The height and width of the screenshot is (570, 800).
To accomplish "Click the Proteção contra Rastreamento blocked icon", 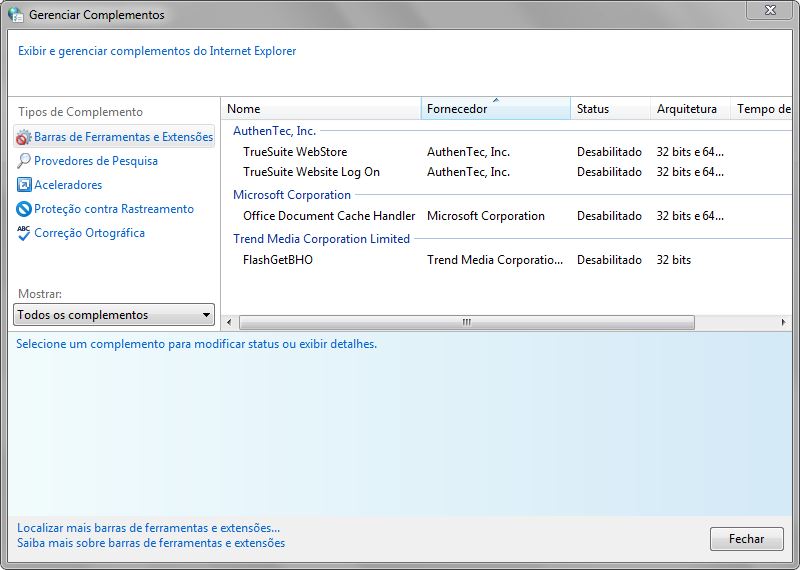I will click(x=23, y=209).
